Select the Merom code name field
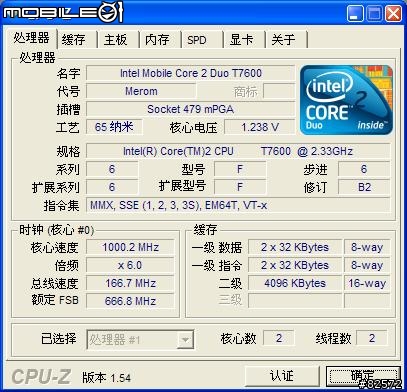The width and height of the screenshot is (407, 392). 141,91
